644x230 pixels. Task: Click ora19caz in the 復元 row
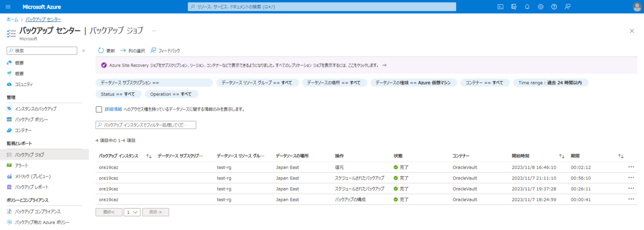coord(108,167)
